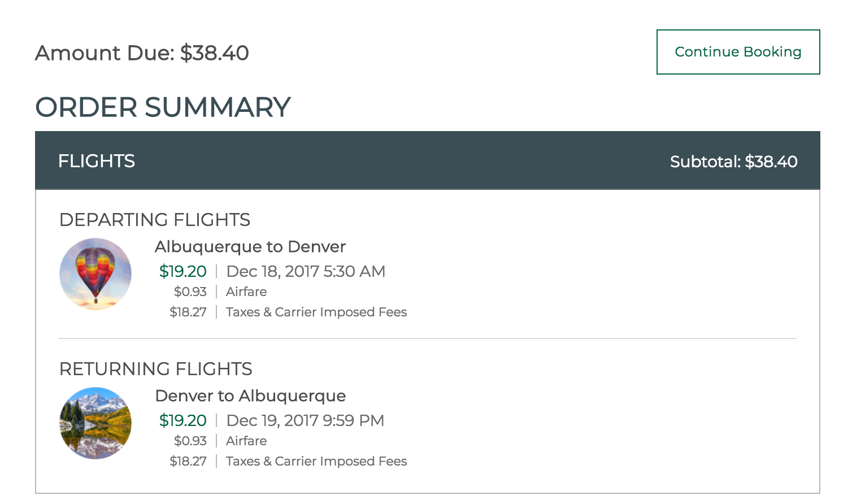Click the FLIGHTS section header
Screen dimensions: 852x504
pyautogui.click(x=96, y=160)
